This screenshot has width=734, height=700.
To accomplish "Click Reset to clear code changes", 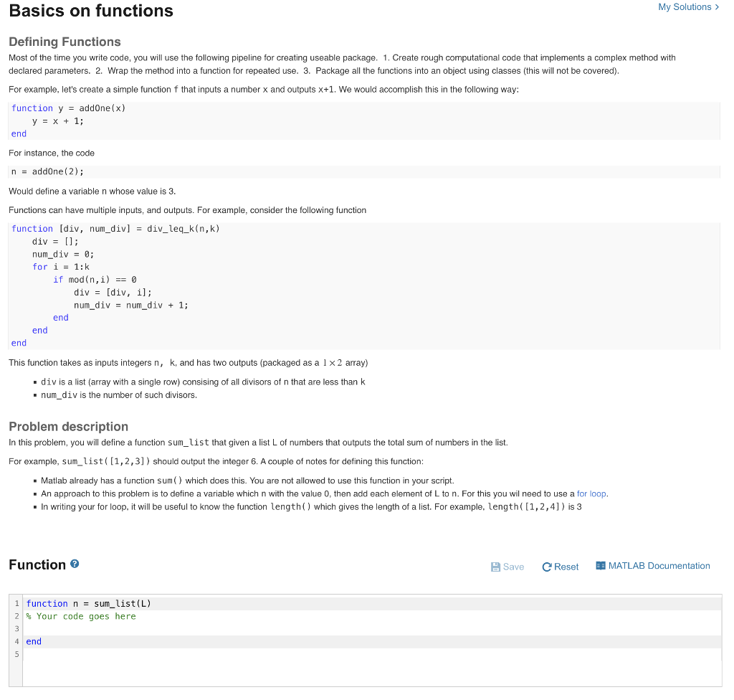I will (x=560, y=567).
